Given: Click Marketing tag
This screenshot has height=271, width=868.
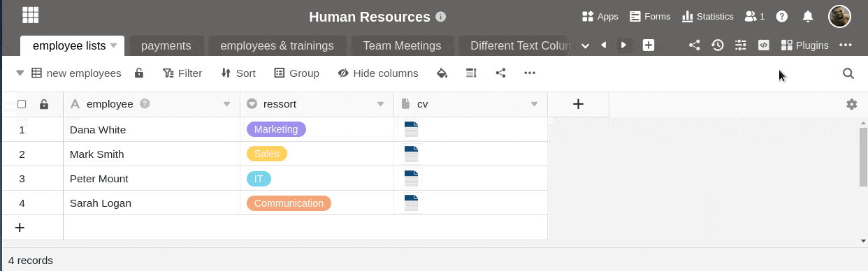Looking at the screenshot, I should [277, 129].
